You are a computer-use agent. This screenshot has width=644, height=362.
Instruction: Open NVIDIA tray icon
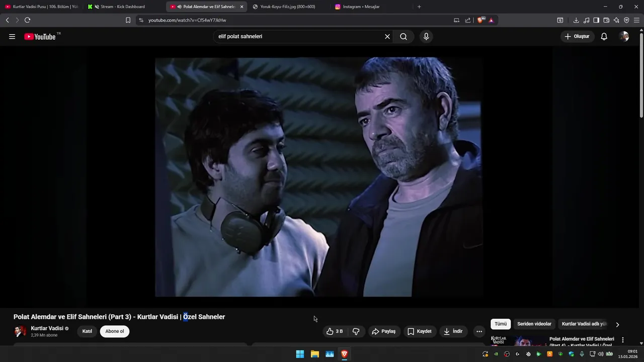click(x=496, y=354)
